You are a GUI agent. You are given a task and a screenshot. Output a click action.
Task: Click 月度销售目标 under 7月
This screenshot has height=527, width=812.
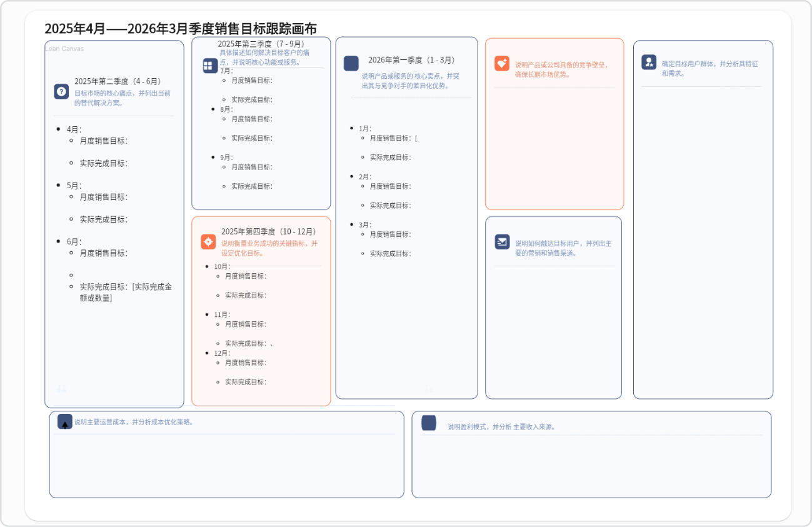coord(252,80)
